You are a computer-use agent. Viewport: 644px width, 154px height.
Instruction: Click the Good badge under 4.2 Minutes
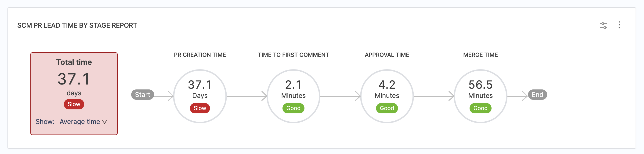pos(387,108)
